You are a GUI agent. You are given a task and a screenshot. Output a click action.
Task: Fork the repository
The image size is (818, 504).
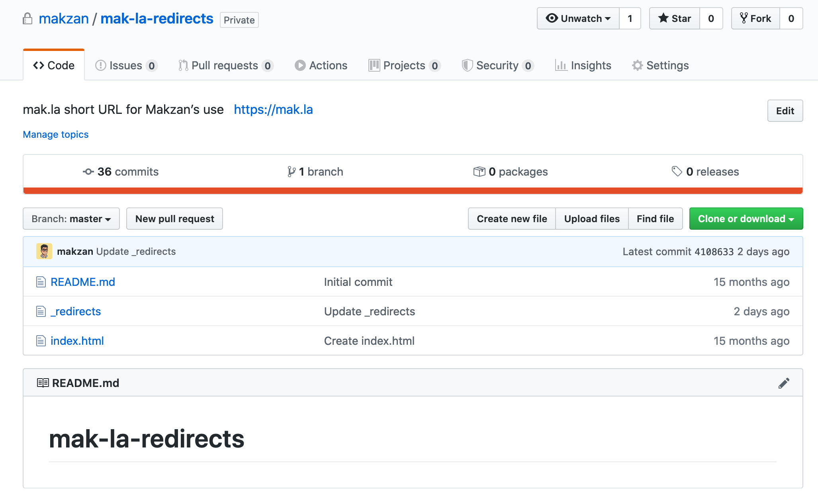coord(755,19)
